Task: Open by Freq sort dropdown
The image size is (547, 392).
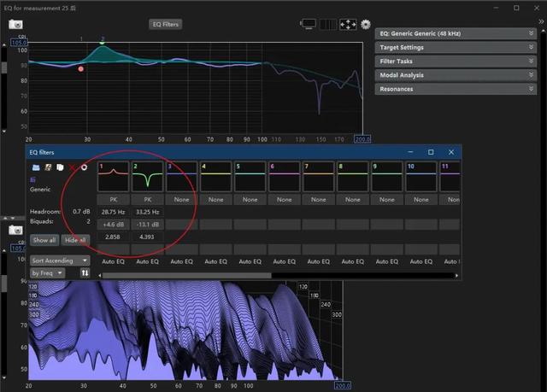Action: pos(48,272)
